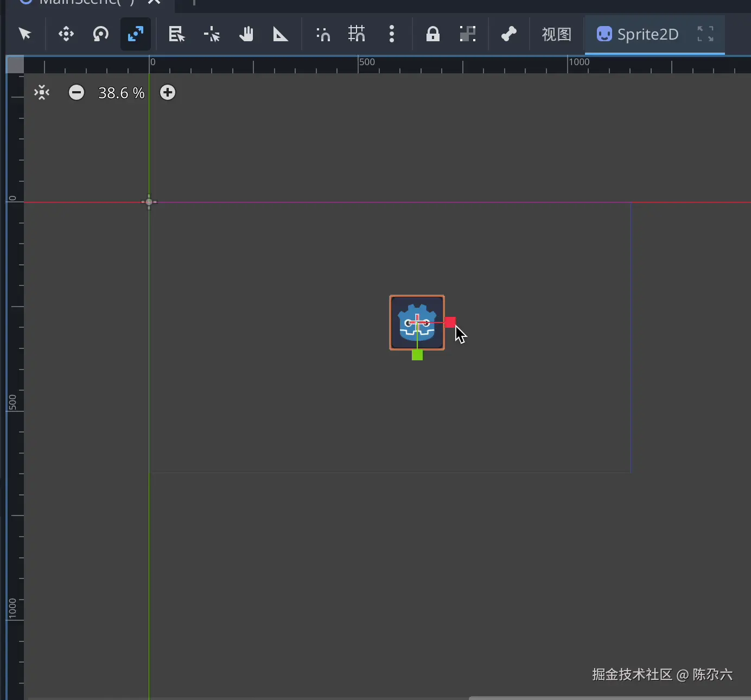Viewport: 751px width, 700px height.
Task: Toggle grid snapping
Action: 357,34
